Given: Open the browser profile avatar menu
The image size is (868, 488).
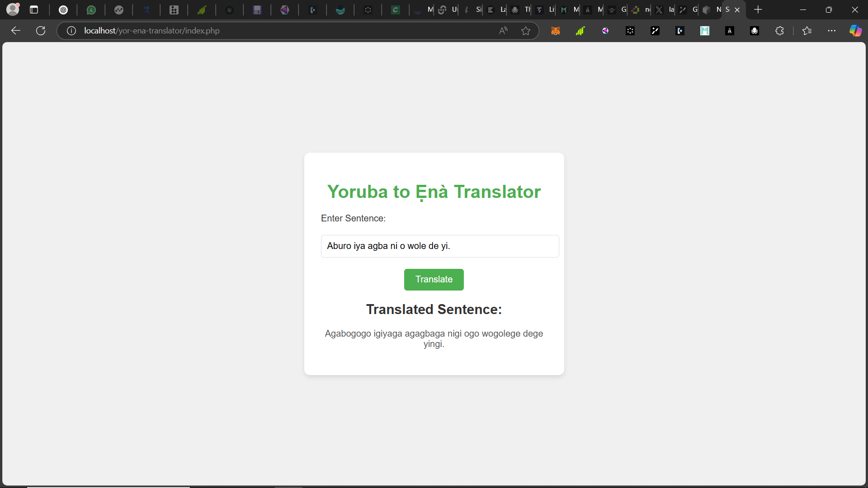Looking at the screenshot, I should pyautogui.click(x=13, y=9).
